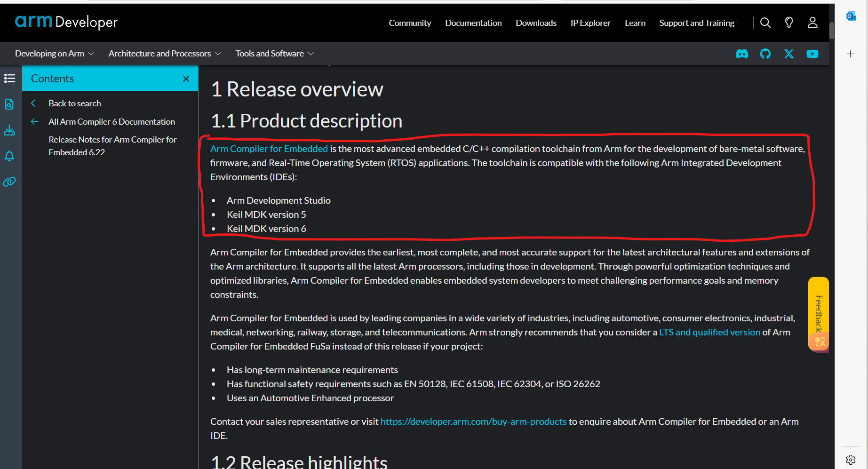868x469 pixels.
Task: Expand Architecture and Processors dropdown
Action: [165, 54]
